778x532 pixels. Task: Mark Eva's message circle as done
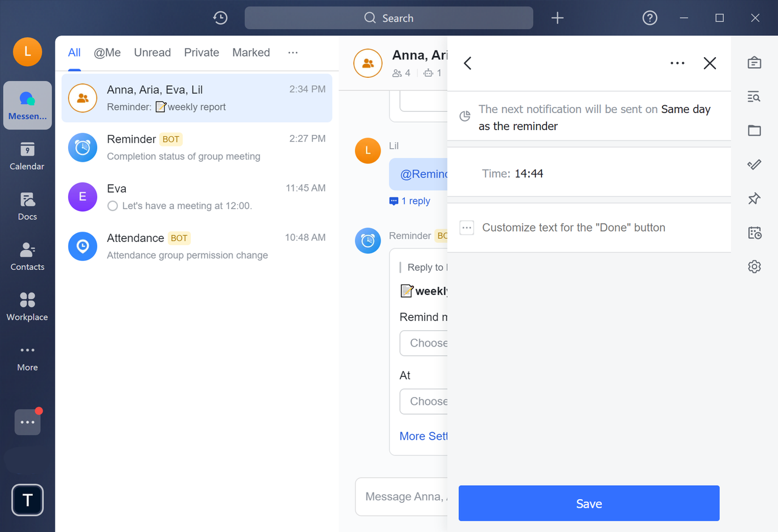(112, 206)
